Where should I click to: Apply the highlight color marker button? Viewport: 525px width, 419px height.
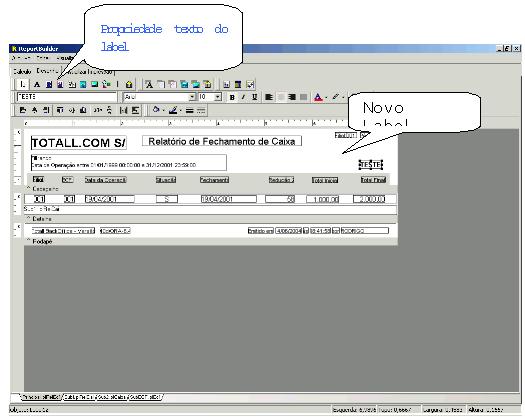pyautogui.click(x=336, y=97)
